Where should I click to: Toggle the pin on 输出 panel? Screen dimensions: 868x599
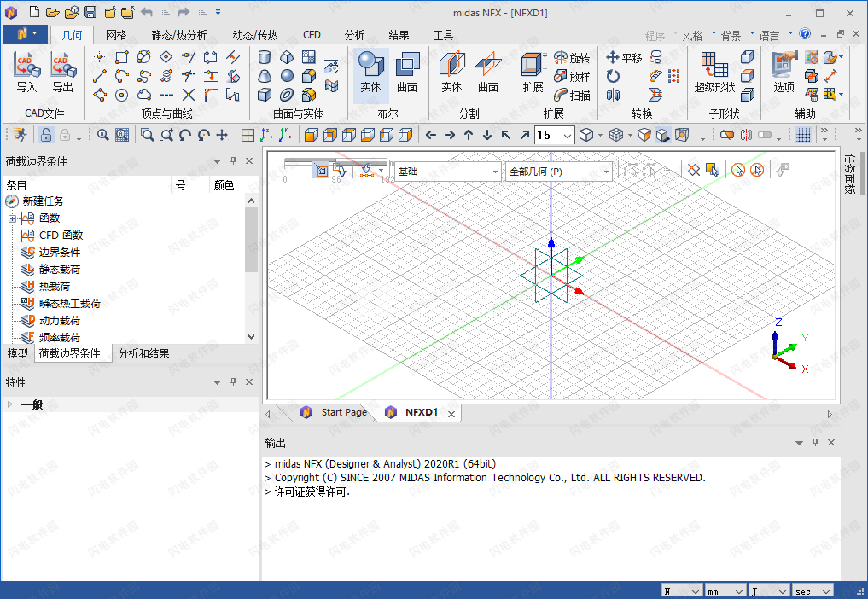click(x=815, y=442)
